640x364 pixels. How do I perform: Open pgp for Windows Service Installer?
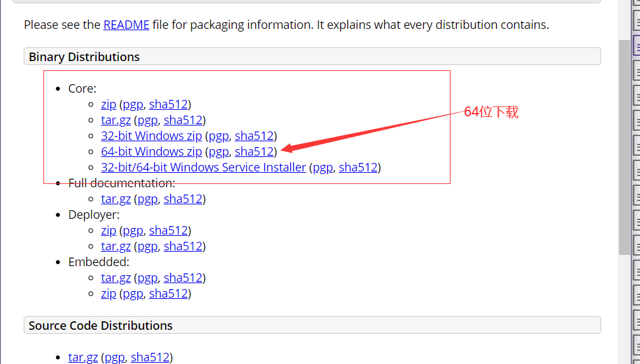coord(323,168)
